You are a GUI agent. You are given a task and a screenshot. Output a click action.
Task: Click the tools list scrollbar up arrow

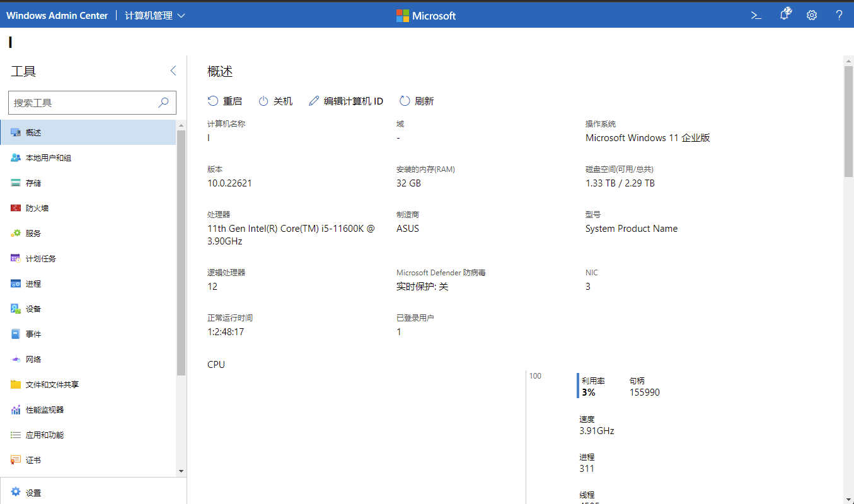(x=182, y=125)
